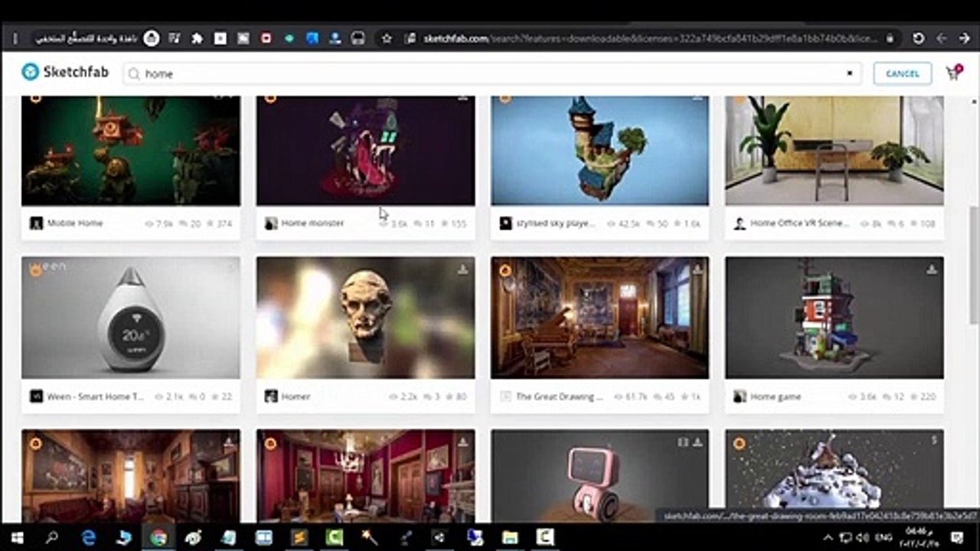
Task: Open the pink robot model thumbnail
Action: (599, 475)
